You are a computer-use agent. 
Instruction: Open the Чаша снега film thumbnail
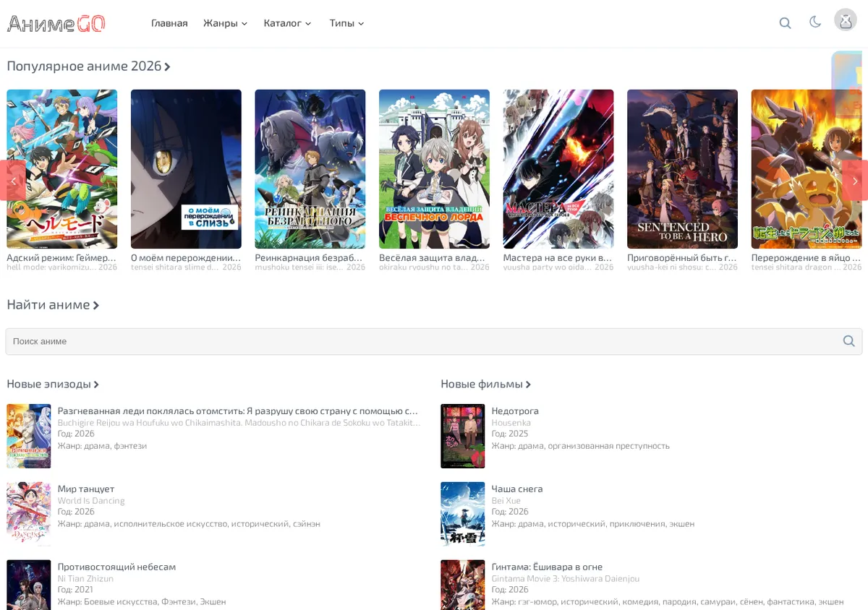pyautogui.click(x=463, y=514)
